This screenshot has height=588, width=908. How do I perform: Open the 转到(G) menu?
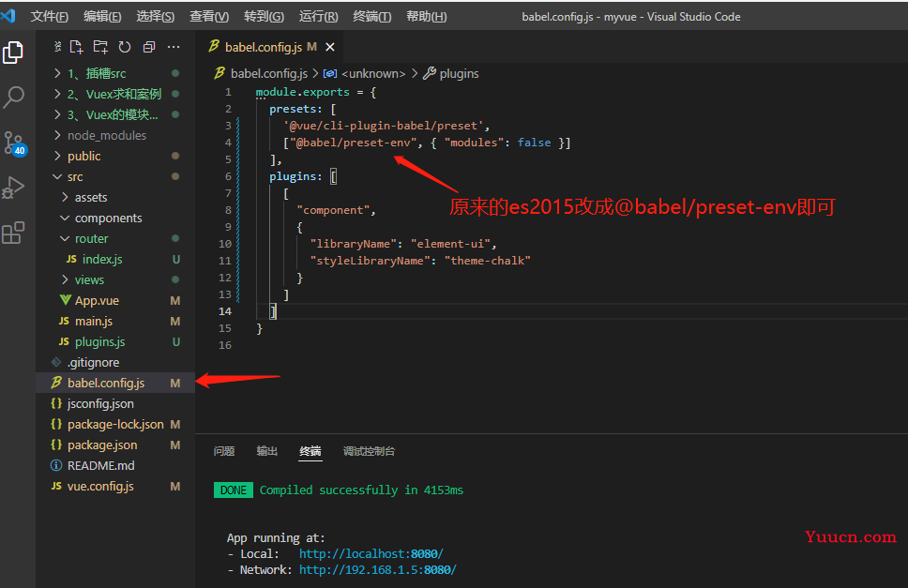264,16
